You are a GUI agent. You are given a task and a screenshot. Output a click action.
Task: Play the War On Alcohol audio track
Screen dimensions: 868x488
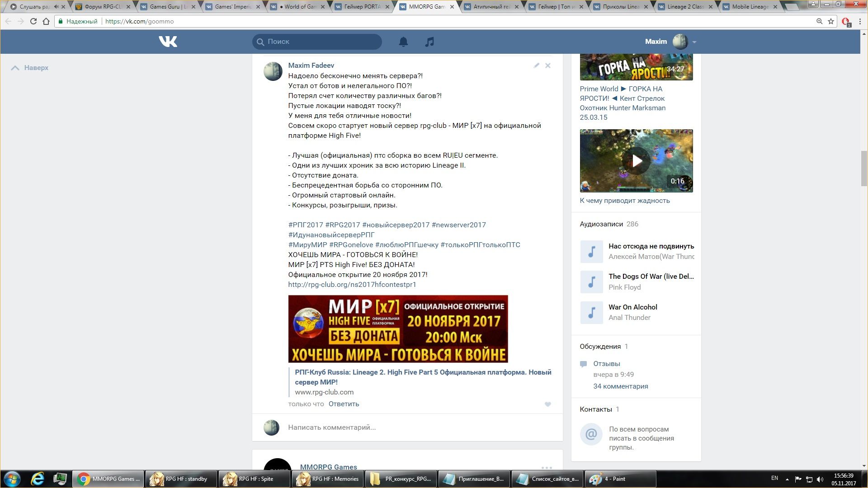point(591,313)
